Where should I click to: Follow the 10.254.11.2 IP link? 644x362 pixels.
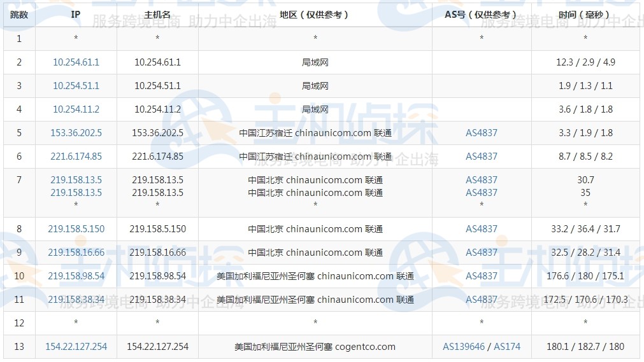(x=76, y=109)
